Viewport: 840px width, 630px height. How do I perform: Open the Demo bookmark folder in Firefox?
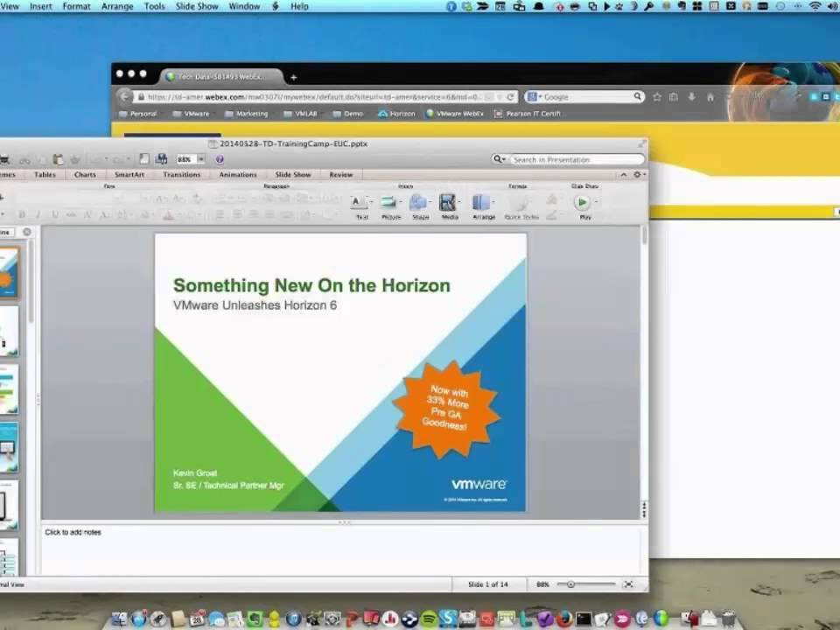click(x=348, y=114)
